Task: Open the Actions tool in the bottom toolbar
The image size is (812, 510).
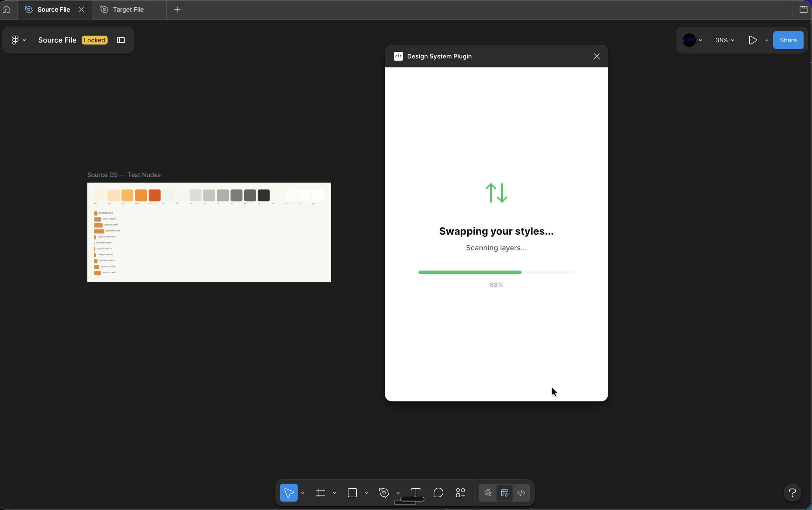Action: pyautogui.click(x=460, y=493)
